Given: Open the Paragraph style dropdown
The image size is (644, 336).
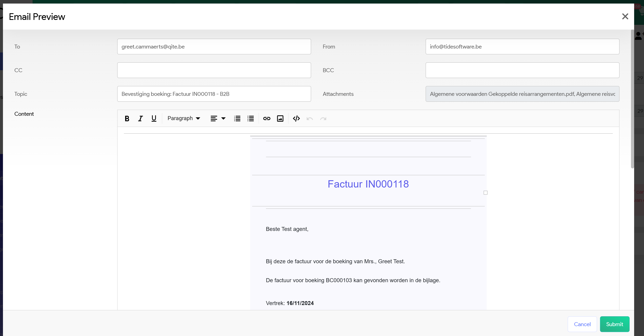Looking at the screenshot, I should [x=184, y=119].
